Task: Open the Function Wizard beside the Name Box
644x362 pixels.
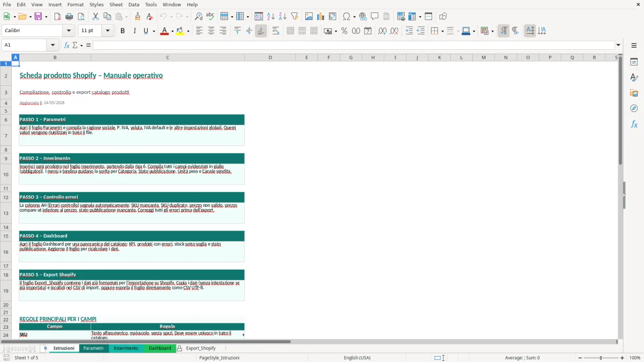Action: click(x=67, y=45)
